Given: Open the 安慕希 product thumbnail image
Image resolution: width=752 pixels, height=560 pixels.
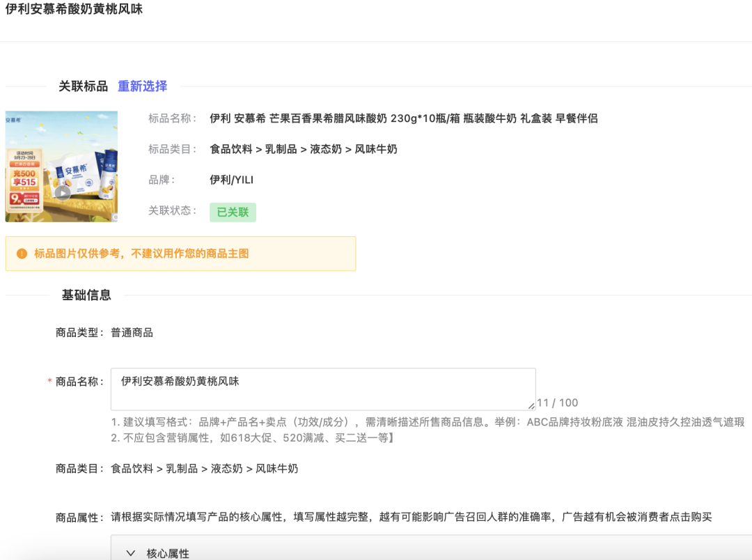Looking at the screenshot, I should [61, 166].
